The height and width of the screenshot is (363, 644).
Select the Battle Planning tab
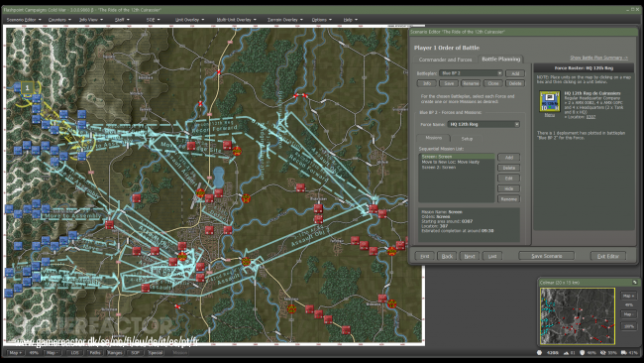[500, 60]
